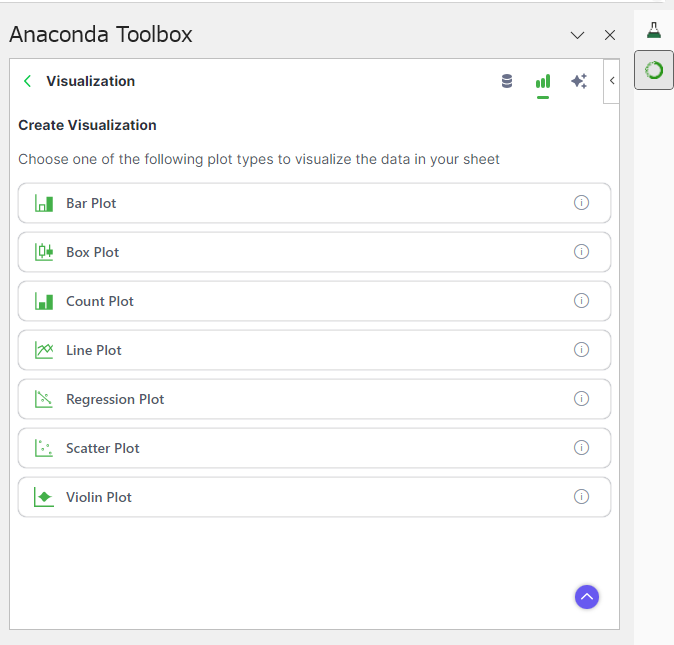The width and height of the screenshot is (674, 645).
Task: Collapse the side panel with the small chevron
Action: click(x=612, y=81)
